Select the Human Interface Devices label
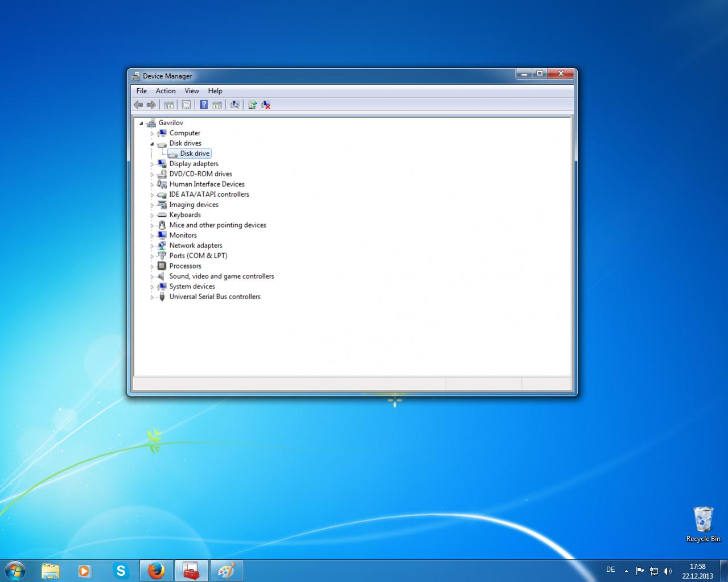Screen dimensions: 728x582 207,184
